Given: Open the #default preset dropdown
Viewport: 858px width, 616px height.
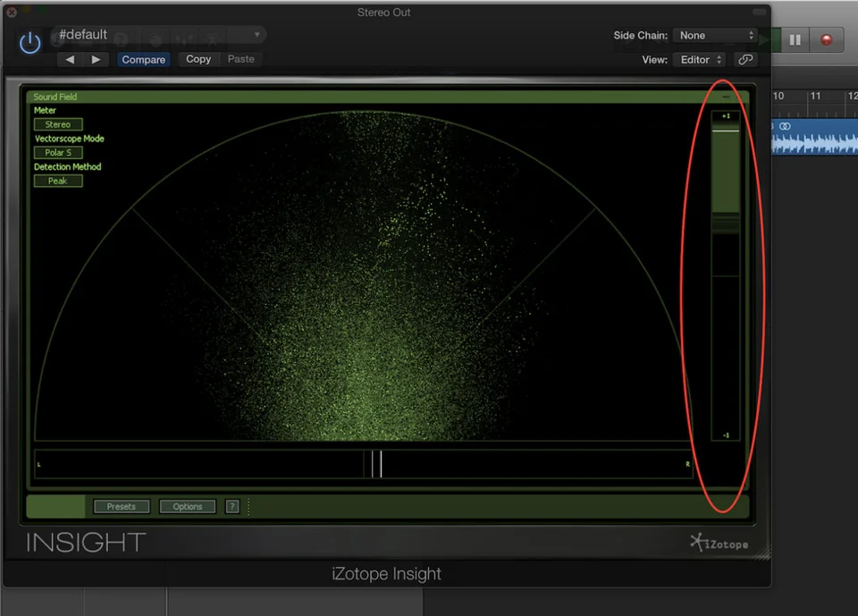Looking at the screenshot, I should point(159,35).
